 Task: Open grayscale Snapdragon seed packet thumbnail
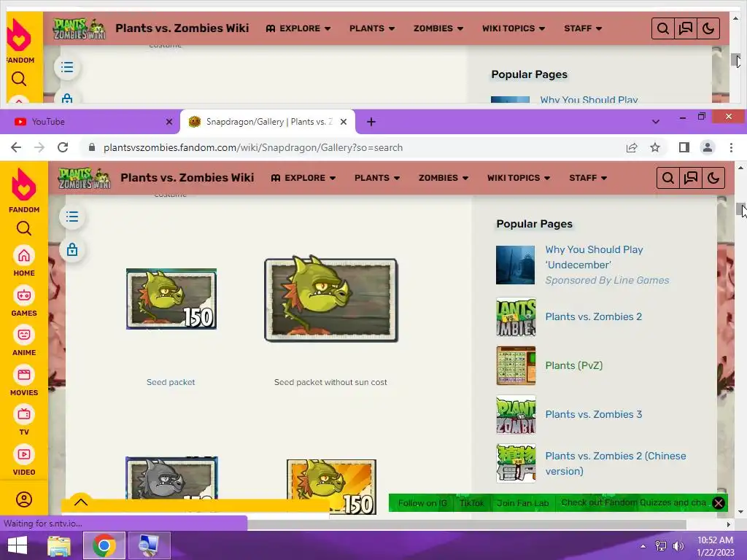(171, 478)
